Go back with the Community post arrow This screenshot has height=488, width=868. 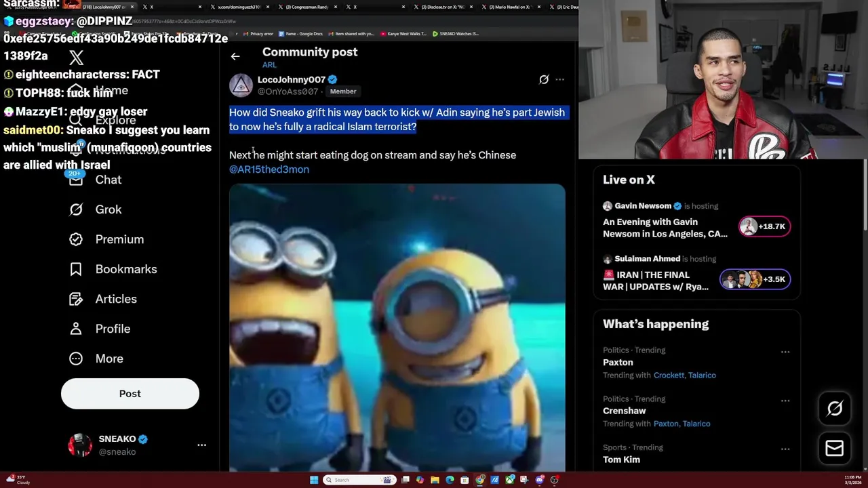pos(235,56)
